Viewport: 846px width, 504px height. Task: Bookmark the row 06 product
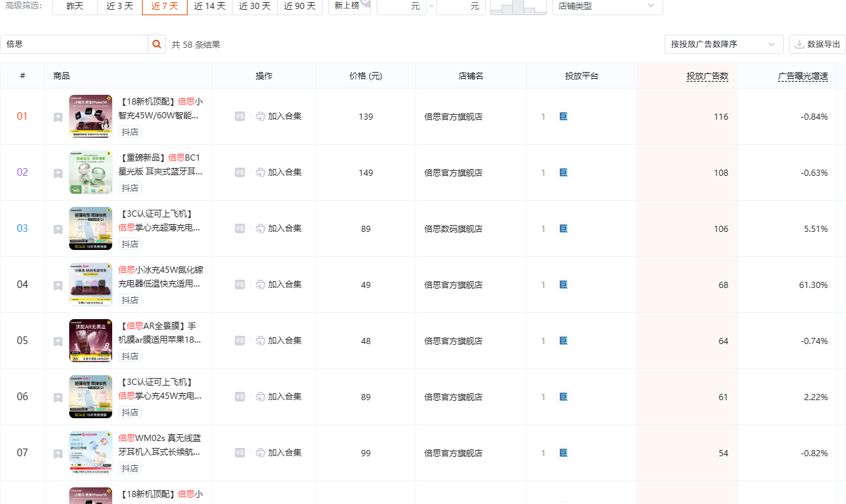tap(58, 397)
